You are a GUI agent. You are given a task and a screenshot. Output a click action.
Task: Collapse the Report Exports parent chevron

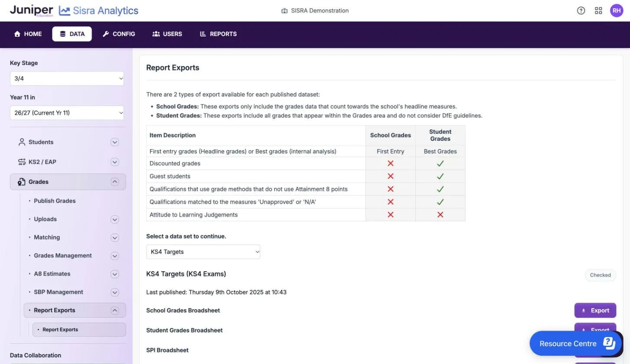point(114,310)
